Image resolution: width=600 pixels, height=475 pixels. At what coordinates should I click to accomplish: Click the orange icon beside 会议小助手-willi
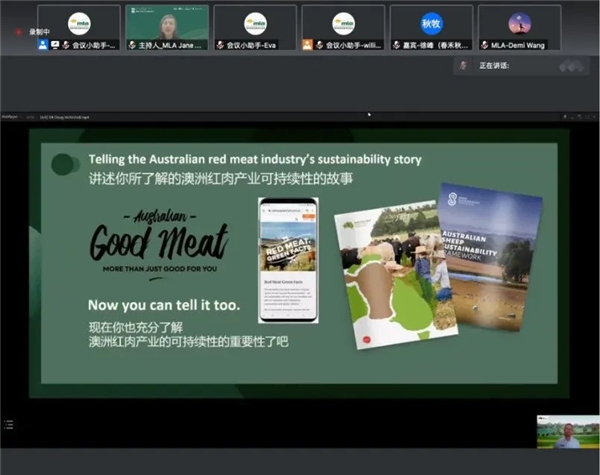point(308,45)
